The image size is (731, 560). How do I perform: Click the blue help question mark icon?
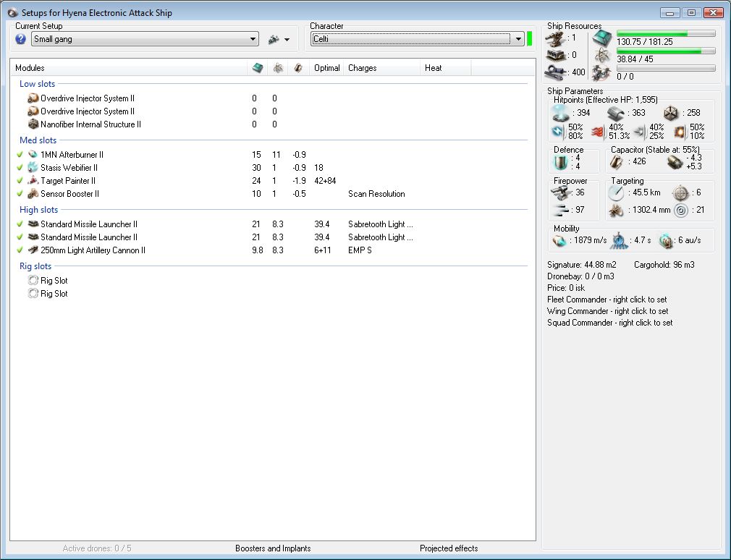tap(20, 39)
